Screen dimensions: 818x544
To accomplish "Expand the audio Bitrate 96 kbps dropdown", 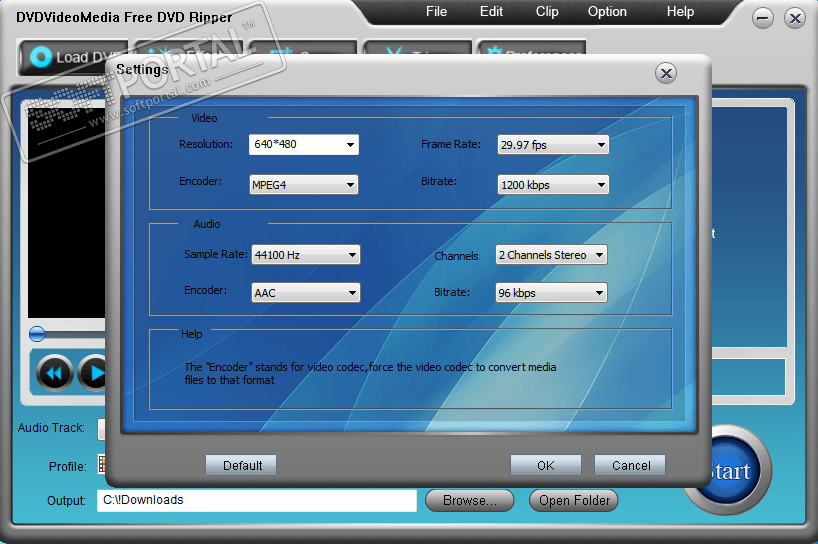I will click(x=551, y=293).
